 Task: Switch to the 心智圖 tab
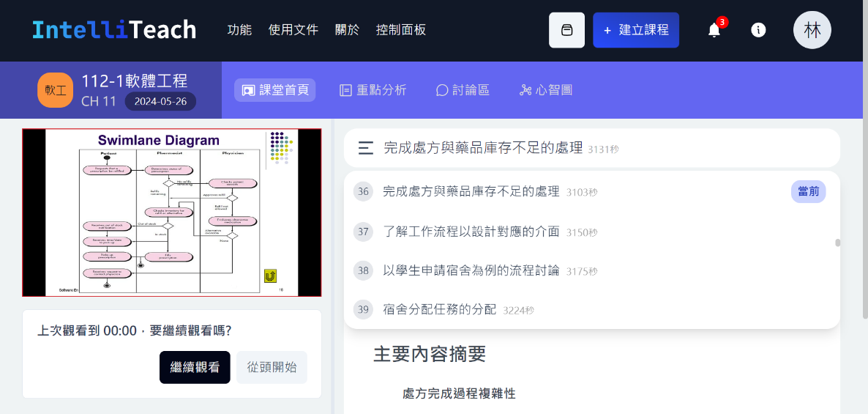(x=545, y=90)
